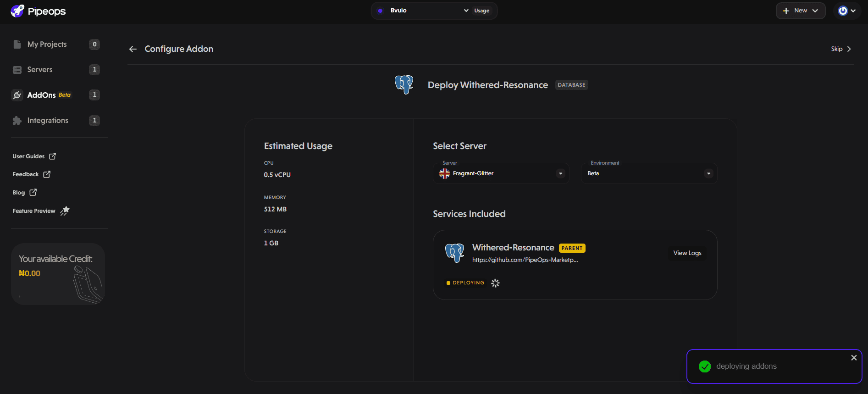Open the github PipeOps-Marketplace URL

[x=525, y=260]
